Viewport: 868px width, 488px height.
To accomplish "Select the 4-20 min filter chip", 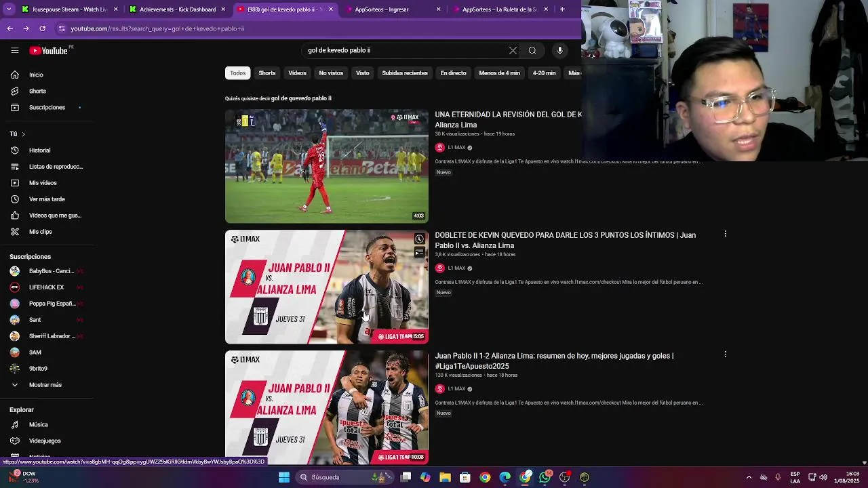I will [544, 73].
